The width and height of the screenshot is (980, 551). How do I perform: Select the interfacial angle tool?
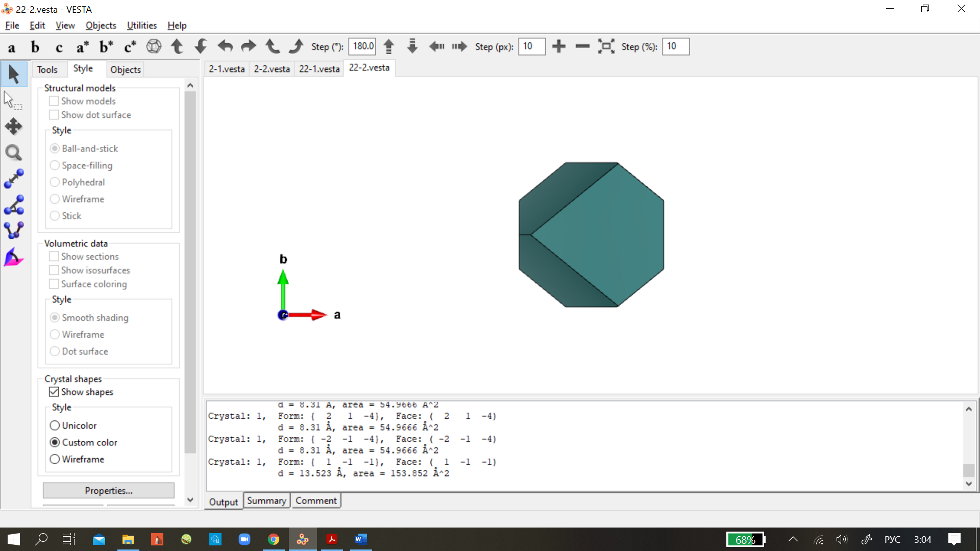[14, 257]
